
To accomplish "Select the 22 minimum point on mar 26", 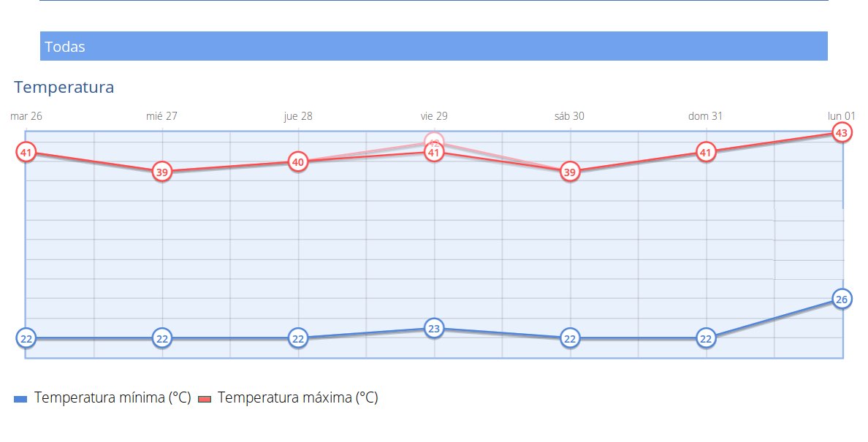I will (26, 338).
